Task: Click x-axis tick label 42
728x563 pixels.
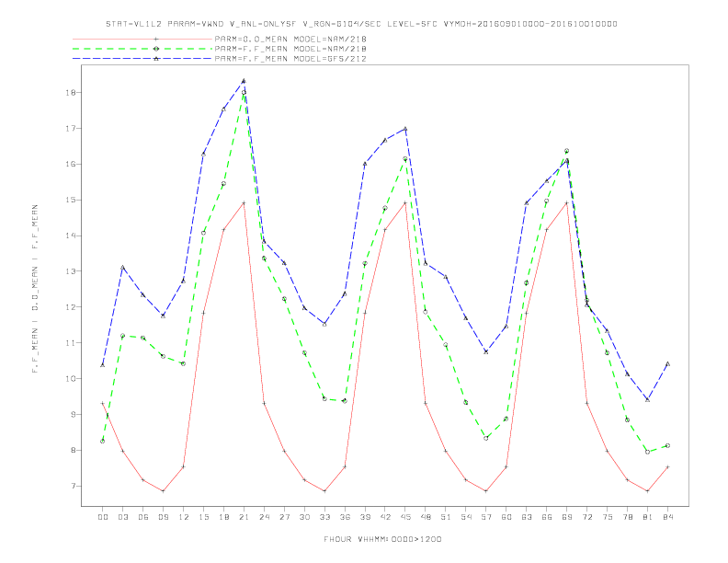Action: pos(385,517)
